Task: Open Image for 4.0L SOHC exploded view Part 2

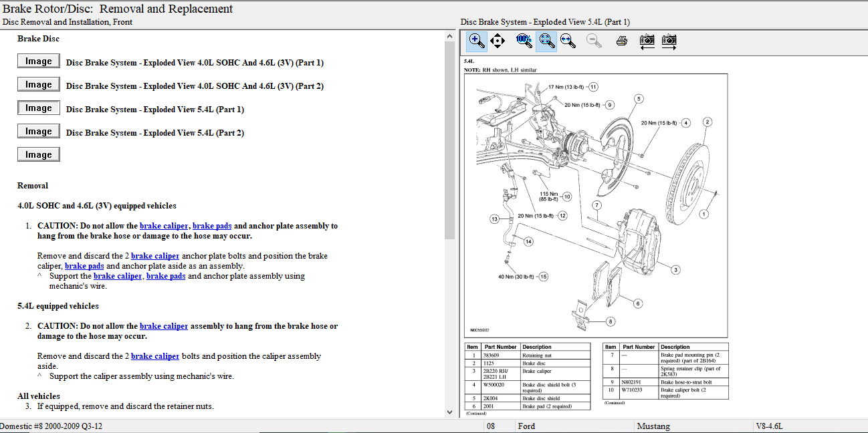Action: tap(39, 85)
